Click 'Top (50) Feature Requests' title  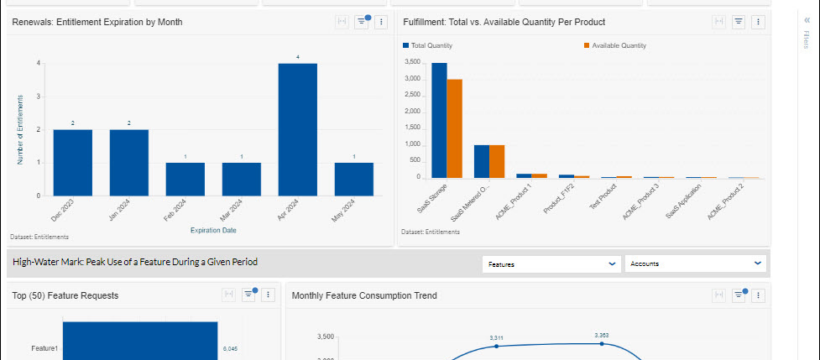click(65, 296)
